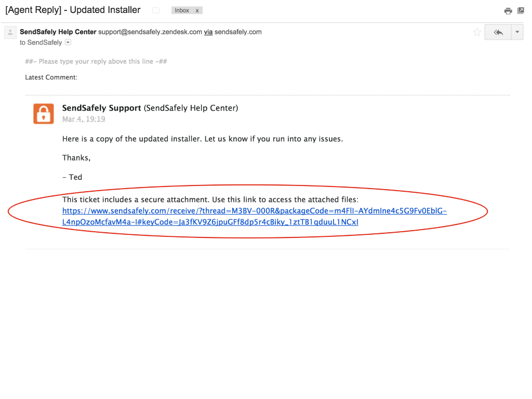Viewport: 532px width, 399px height.
Task: Print the email with the printer icon
Action: tap(508, 11)
